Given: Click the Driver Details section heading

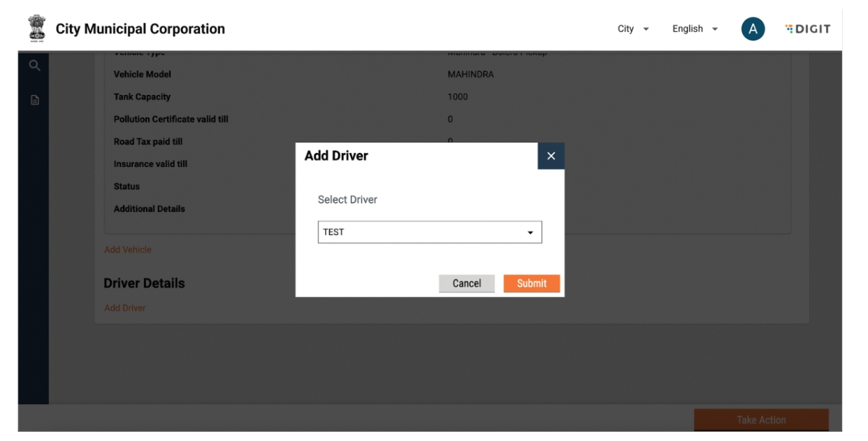Looking at the screenshot, I should [144, 283].
